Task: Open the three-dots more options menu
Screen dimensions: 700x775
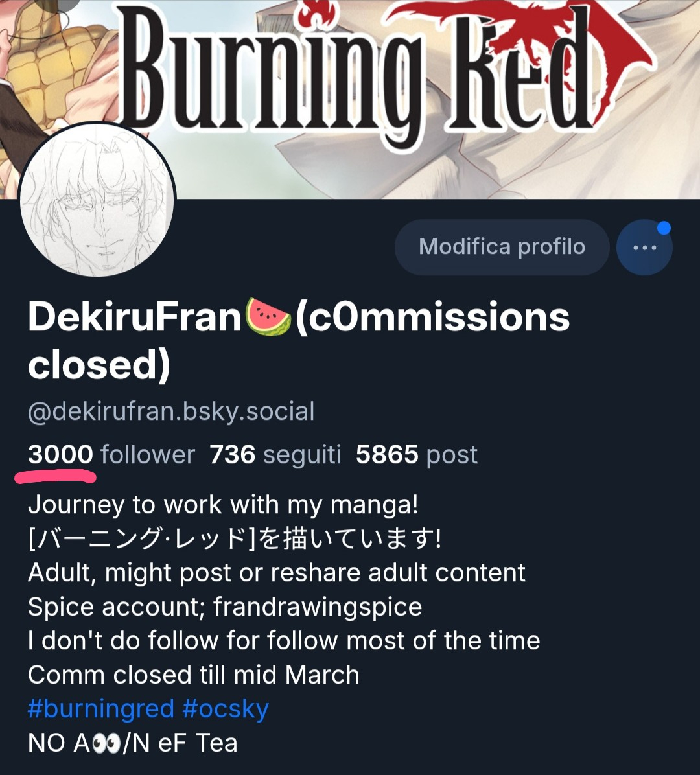Action: pos(644,248)
